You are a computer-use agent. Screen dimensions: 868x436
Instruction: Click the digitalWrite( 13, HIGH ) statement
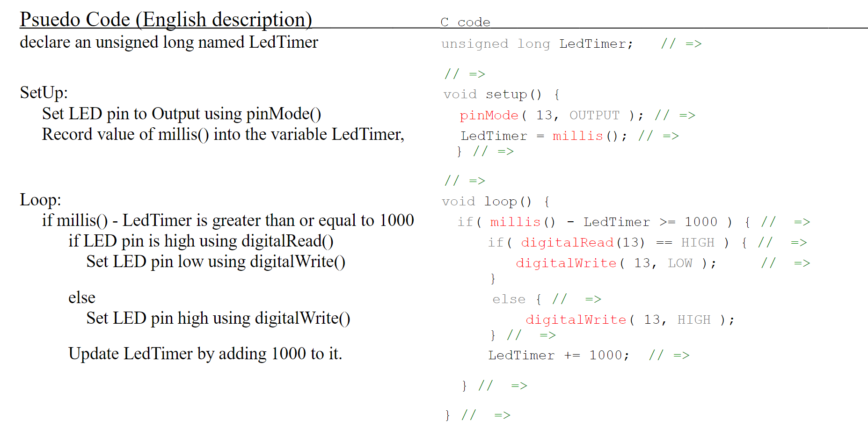pyautogui.click(x=628, y=319)
